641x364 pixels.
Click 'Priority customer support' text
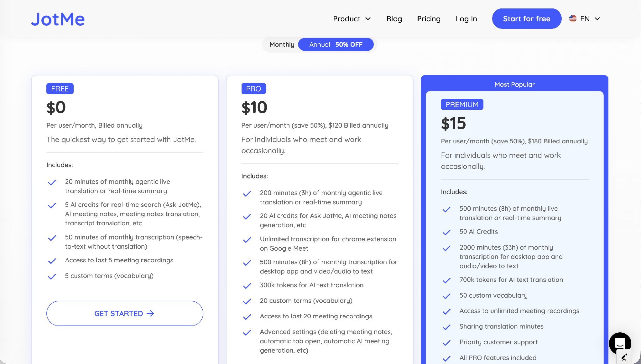tap(498, 342)
